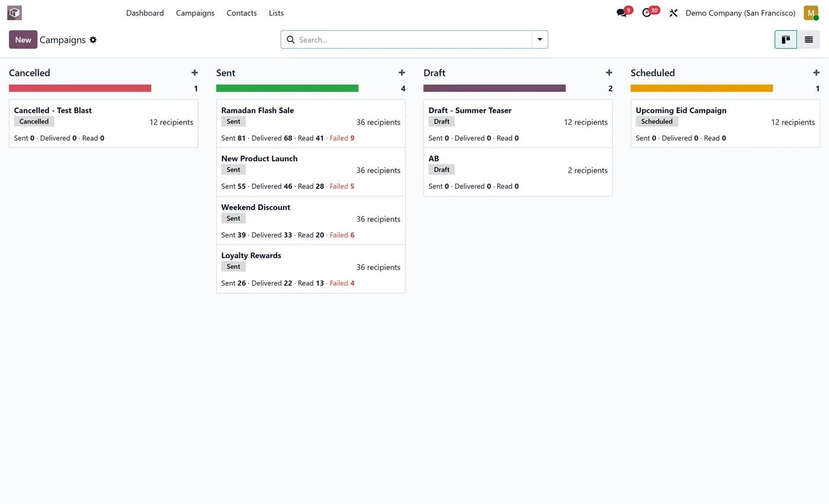
Task: Click the red Cancelled progress bar
Action: 80,88
